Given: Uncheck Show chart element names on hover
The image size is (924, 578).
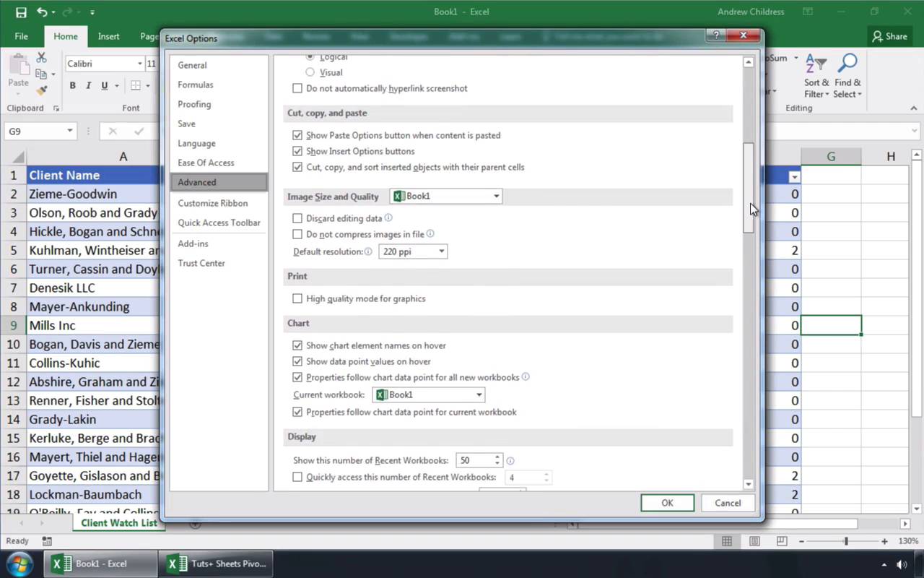Looking at the screenshot, I should click(297, 345).
